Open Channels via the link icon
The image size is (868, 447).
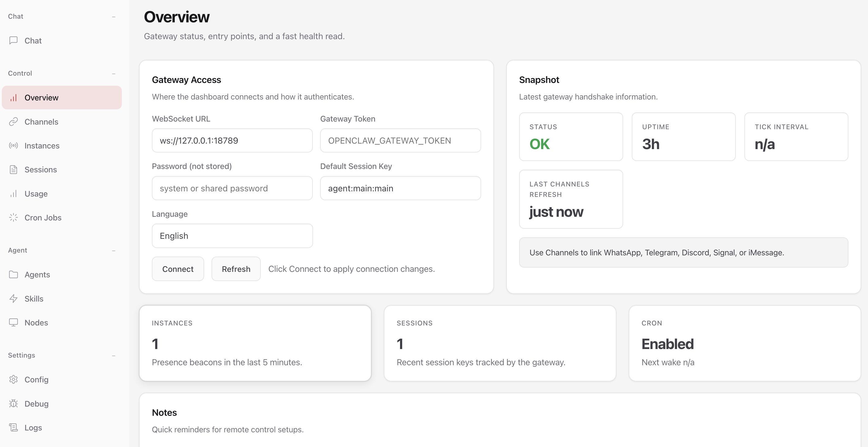(x=13, y=122)
